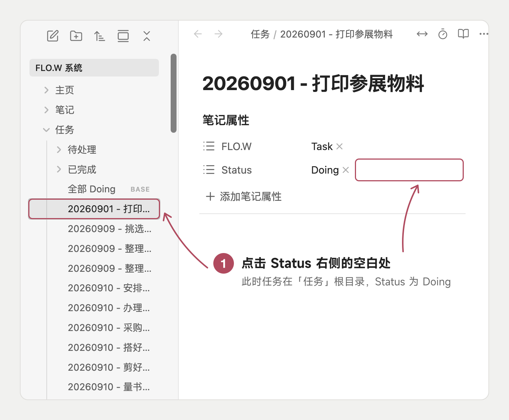Image resolution: width=509 pixels, height=420 pixels.
Task: Select the FLO.W 系统 vault header
Action: tap(94, 68)
